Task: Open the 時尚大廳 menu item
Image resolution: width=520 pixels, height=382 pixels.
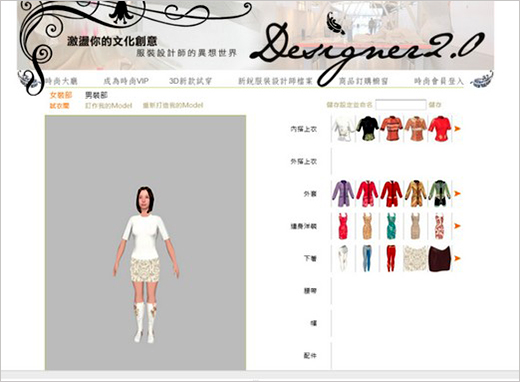Action: click(62, 81)
